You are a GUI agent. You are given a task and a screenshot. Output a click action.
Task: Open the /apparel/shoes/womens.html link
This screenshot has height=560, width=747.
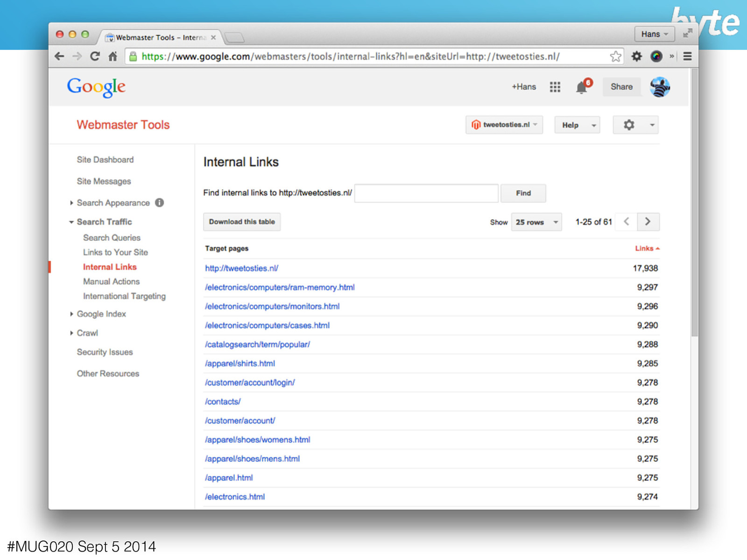[257, 440]
